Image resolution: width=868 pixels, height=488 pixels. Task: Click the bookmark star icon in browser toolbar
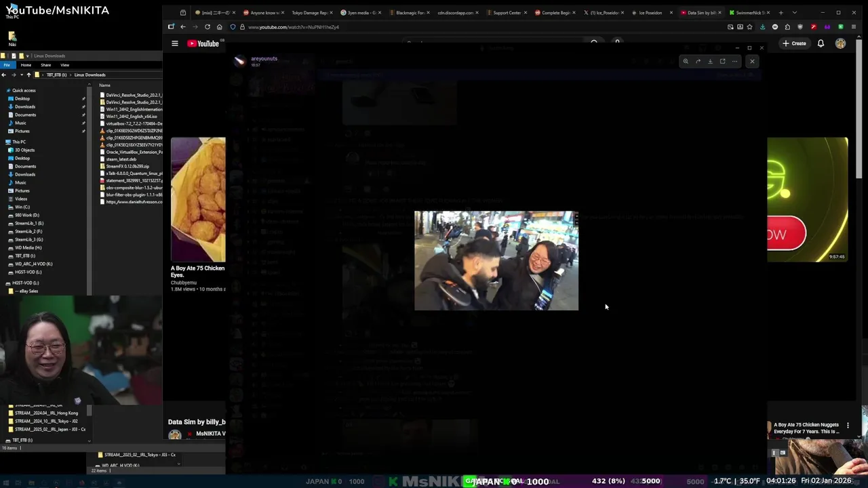(x=749, y=27)
